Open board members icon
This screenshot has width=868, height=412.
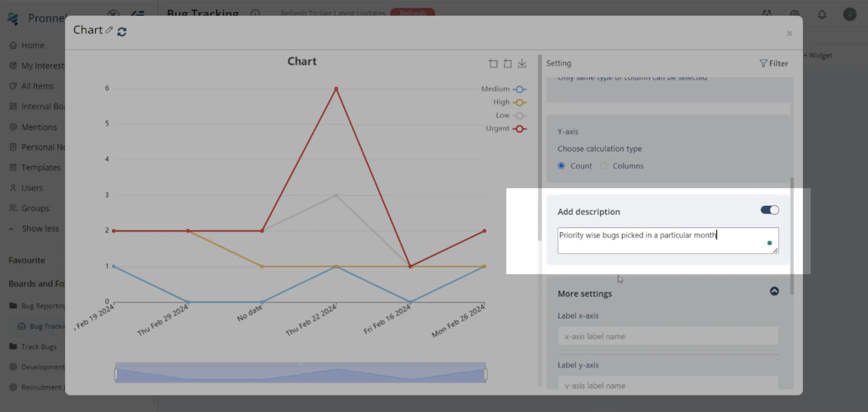coord(766,14)
